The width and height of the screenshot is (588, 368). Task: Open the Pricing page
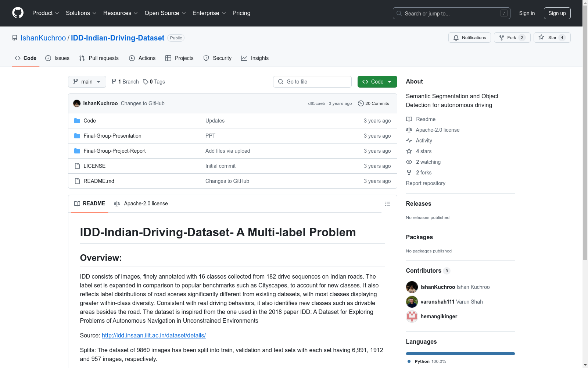tap(241, 13)
